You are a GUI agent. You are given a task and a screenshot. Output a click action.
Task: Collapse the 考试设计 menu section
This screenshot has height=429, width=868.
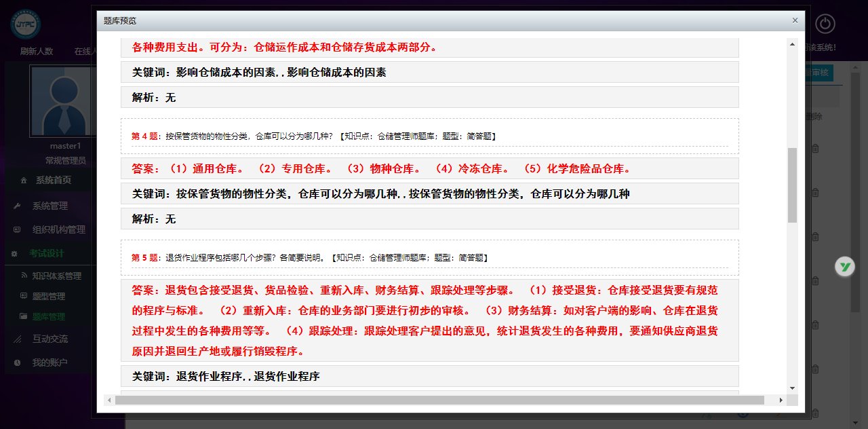(x=46, y=253)
